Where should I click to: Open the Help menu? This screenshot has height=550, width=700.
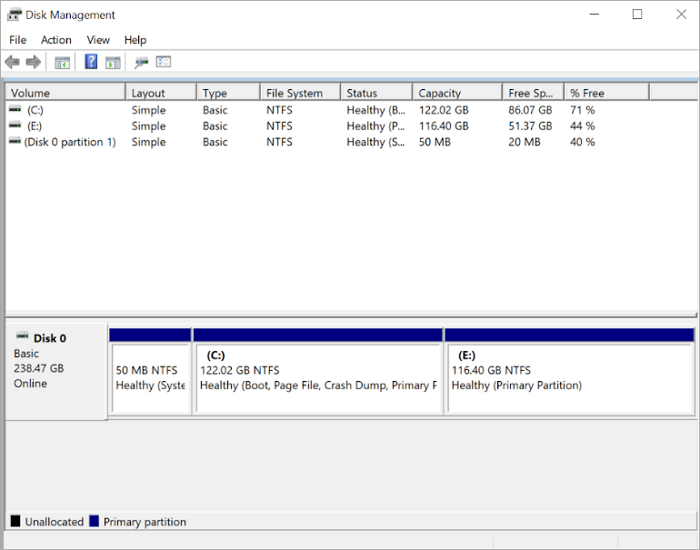[x=135, y=40]
